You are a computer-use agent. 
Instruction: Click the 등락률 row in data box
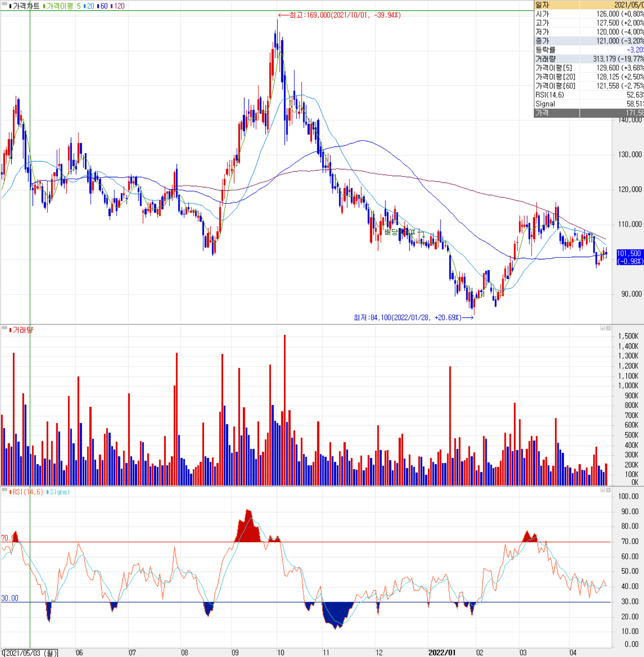[589, 50]
